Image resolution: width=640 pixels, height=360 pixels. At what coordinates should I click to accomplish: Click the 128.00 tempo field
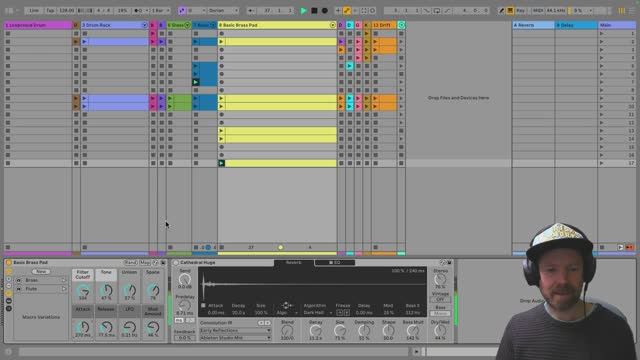click(67, 11)
